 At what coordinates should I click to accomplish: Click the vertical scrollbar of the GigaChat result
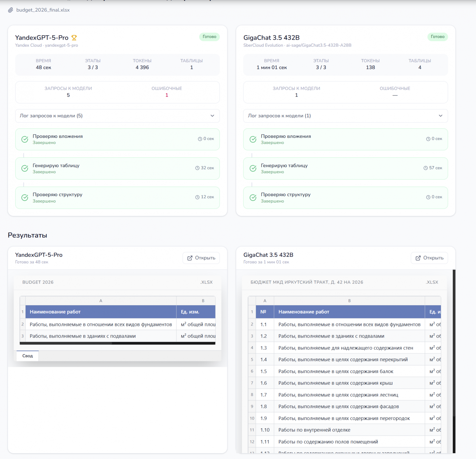tap(454, 361)
